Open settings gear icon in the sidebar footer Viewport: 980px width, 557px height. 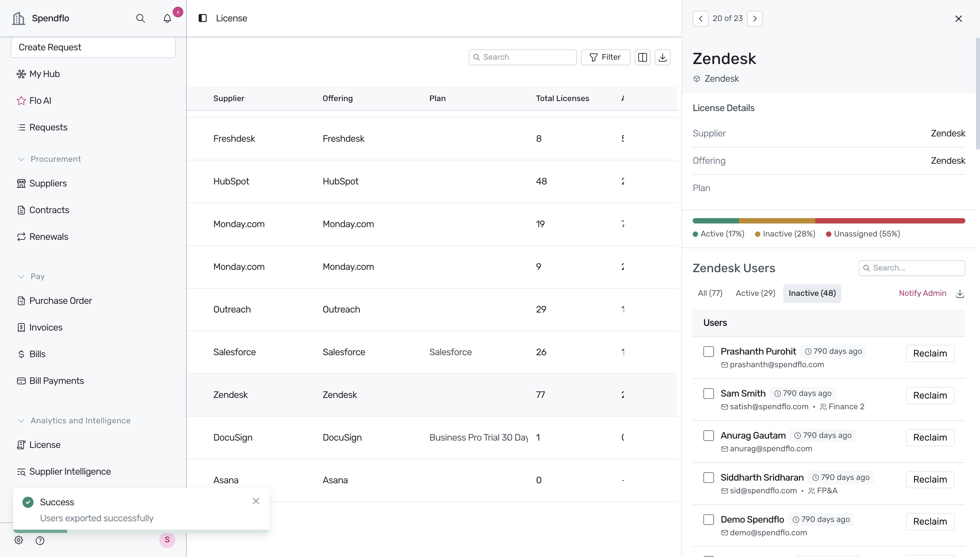point(19,540)
